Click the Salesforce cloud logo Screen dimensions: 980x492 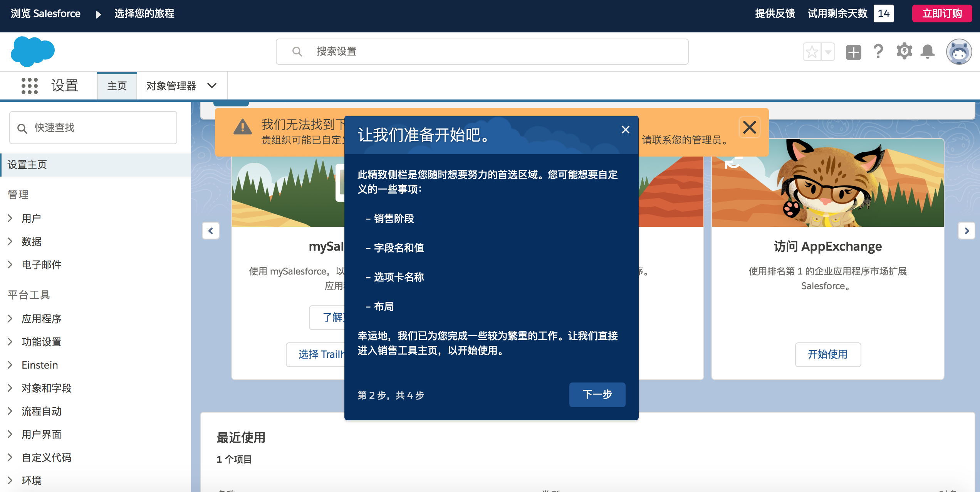(x=33, y=51)
